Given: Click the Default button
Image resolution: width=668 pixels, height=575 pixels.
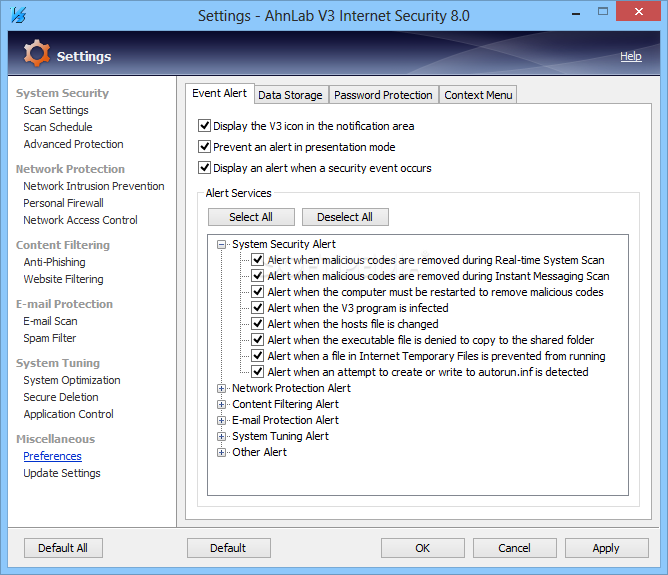Looking at the screenshot, I should [228, 548].
